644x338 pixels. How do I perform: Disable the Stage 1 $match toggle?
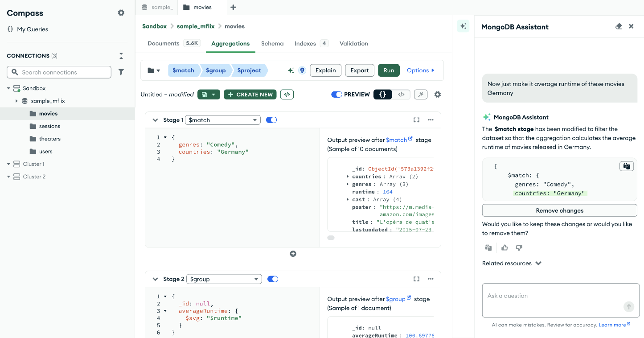point(271,120)
